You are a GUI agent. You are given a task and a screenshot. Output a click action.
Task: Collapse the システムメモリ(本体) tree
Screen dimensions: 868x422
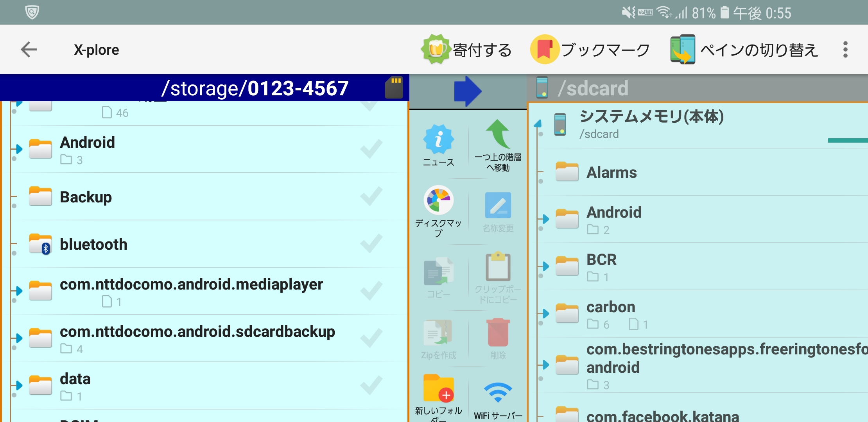pos(538,123)
